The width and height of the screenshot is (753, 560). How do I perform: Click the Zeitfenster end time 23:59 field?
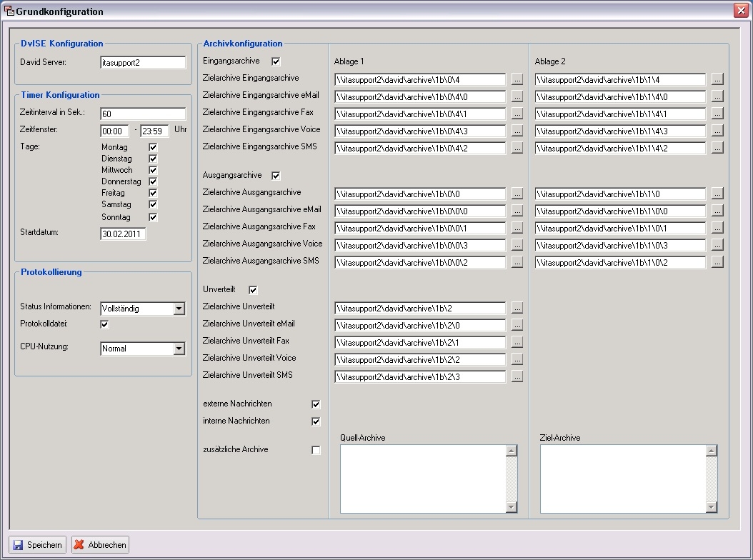click(154, 131)
